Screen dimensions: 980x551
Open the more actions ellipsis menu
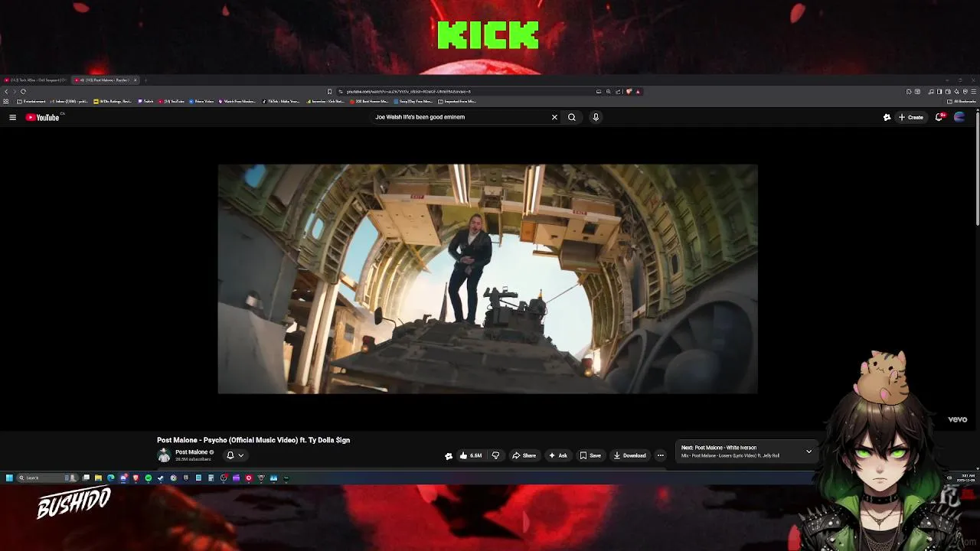tap(661, 455)
